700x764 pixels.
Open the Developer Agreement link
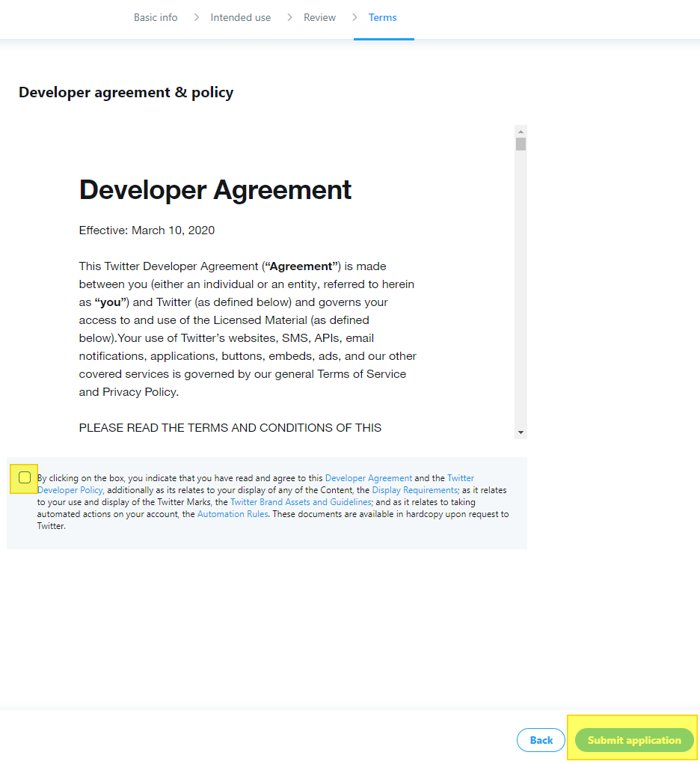[x=369, y=478]
